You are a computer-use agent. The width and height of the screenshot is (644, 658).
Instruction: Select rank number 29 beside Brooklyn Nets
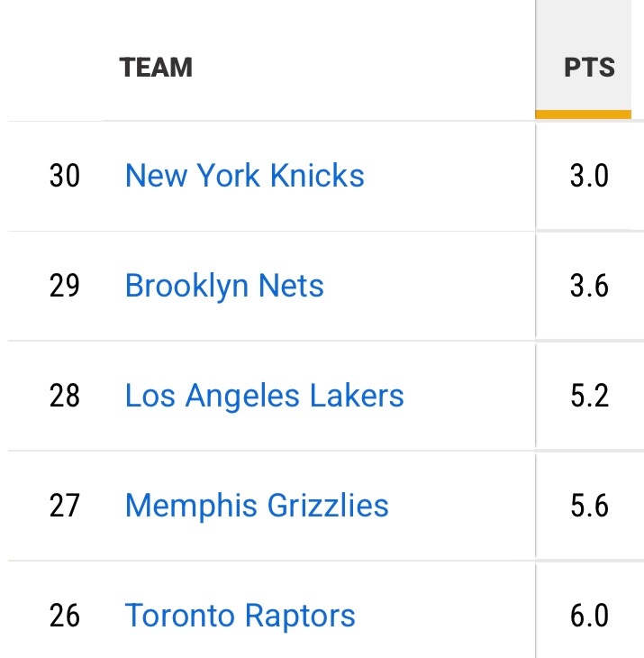point(65,286)
